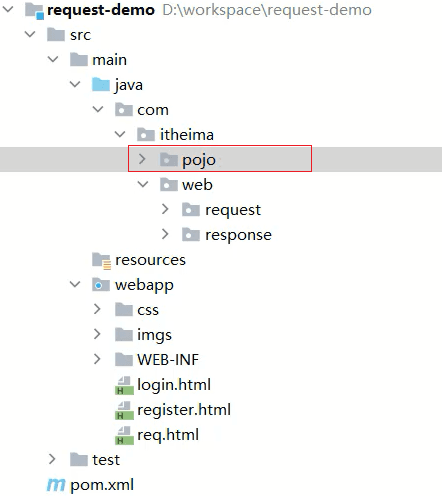Expand the test folder
Viewport: 442px width, 496px height.
coord(52,459)
